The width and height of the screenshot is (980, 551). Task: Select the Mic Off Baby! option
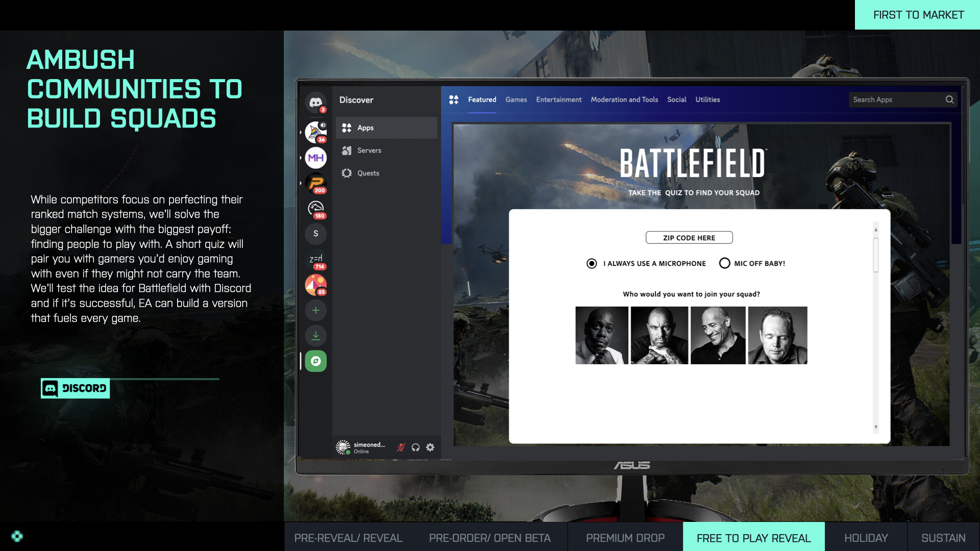(x=724, y=263)
